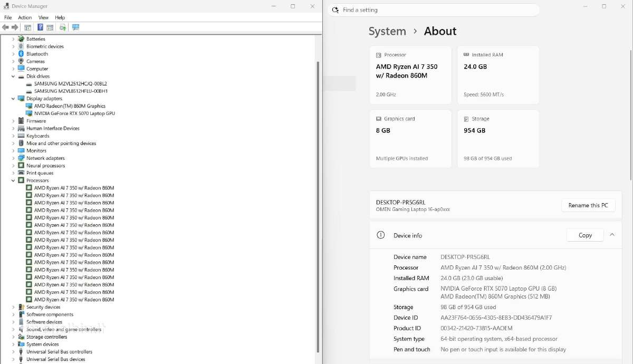
Task: Click the Find a setting search field
Action: click(434, 10)
